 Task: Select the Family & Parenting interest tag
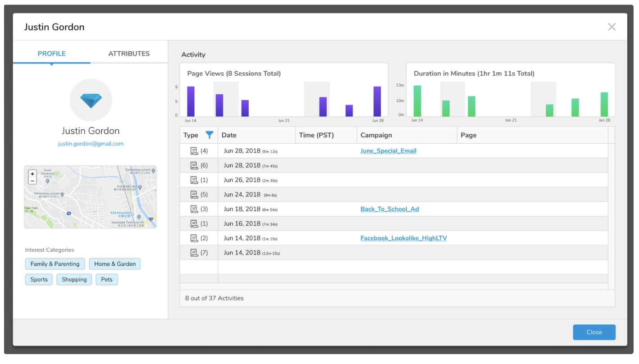coord(55,264)
